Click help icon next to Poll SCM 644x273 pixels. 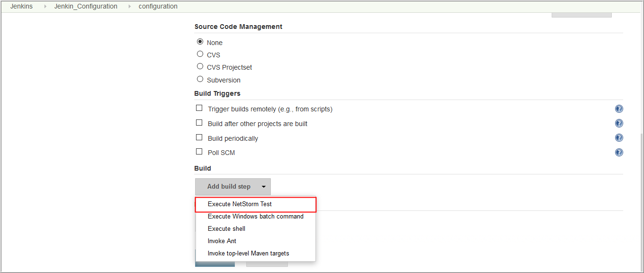click(619, 153)
